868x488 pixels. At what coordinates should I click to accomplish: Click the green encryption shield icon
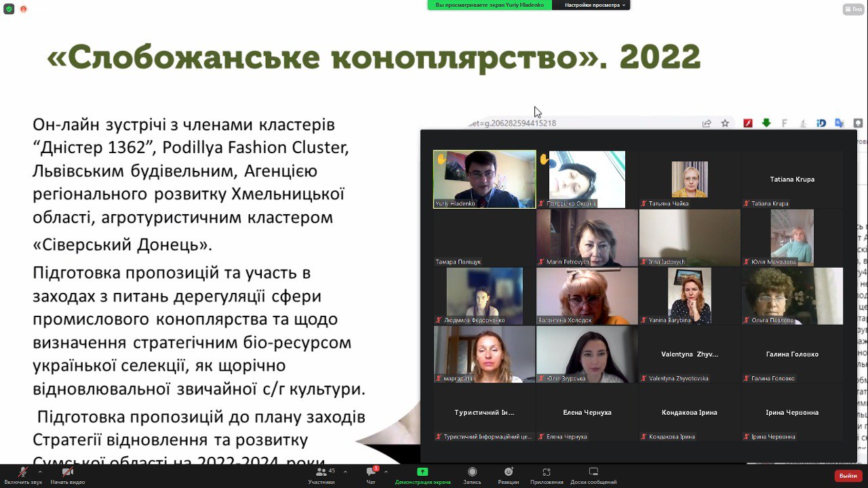pos(9,9)
